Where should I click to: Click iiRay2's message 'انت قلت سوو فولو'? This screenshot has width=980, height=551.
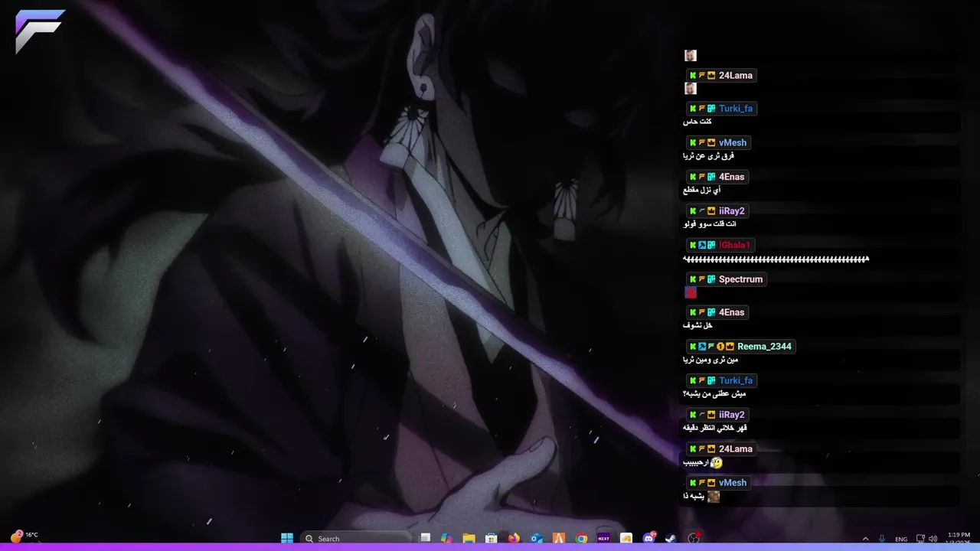coord(710,224)
